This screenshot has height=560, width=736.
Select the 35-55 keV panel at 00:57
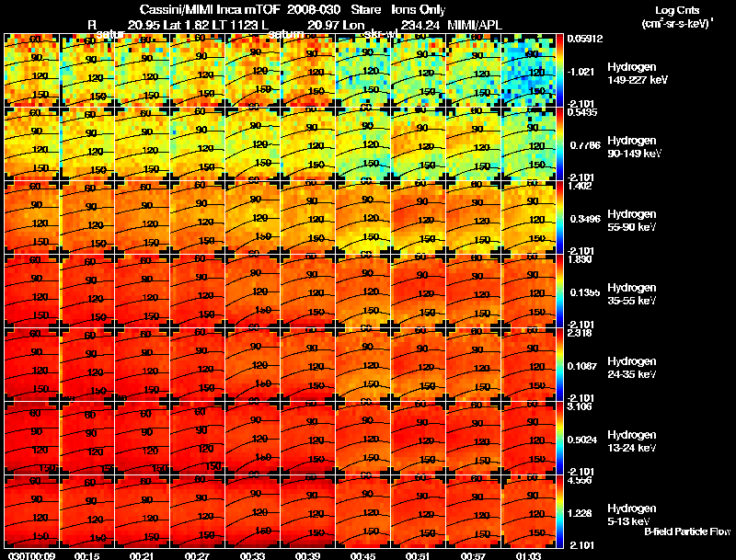coord(473,291)
